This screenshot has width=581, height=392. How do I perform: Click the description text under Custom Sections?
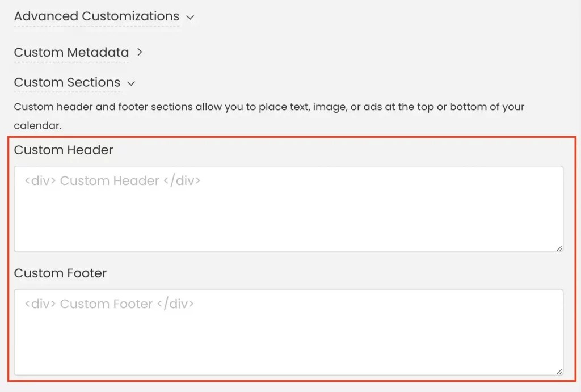click(268, 107)
